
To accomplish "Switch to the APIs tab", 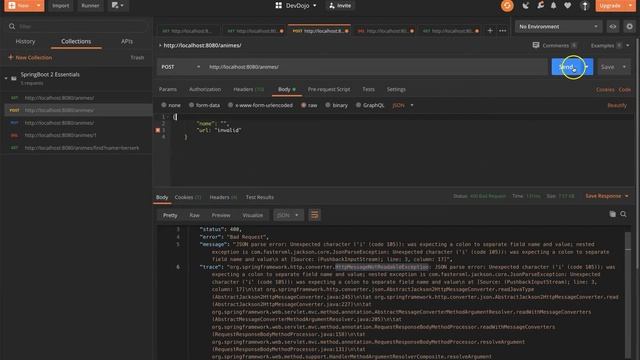I will [127, 41].
